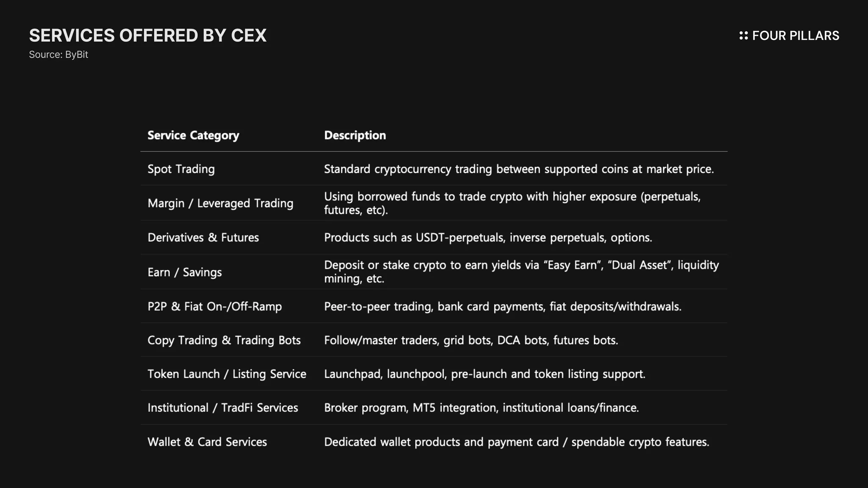Click the 'P2P & Fiat On-/Off-Ramp' cell
The image size is (868, 488).
[x=214, y=306]
